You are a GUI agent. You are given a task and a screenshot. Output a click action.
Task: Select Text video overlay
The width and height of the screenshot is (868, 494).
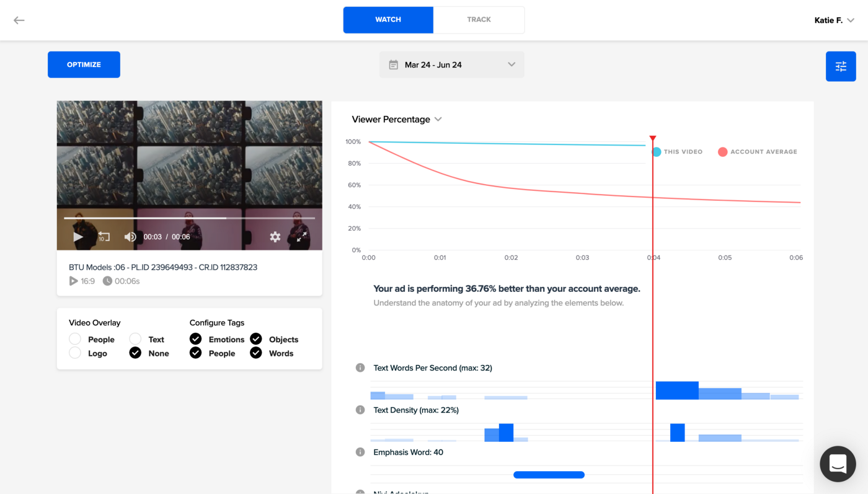pyautogui.click(x=135, y=339)
